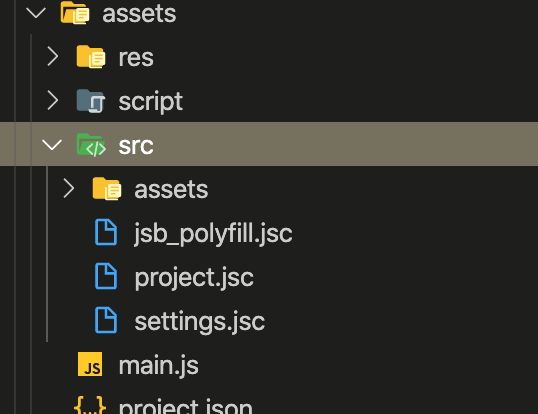Screen dimensions: 538x414
Task: Click the script folder icon
Action: pos(91,101)
